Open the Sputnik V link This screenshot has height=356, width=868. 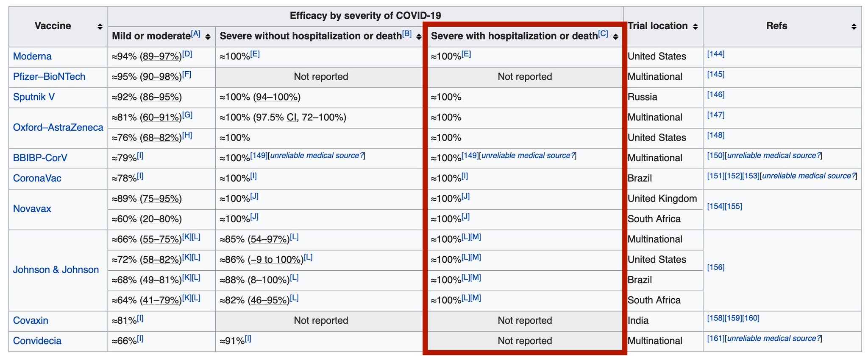click(34, 97)
